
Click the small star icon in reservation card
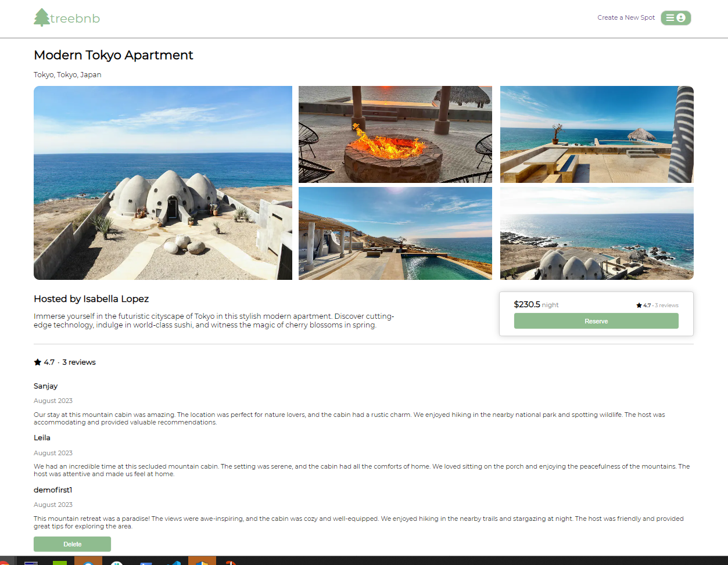pos(639,305)
